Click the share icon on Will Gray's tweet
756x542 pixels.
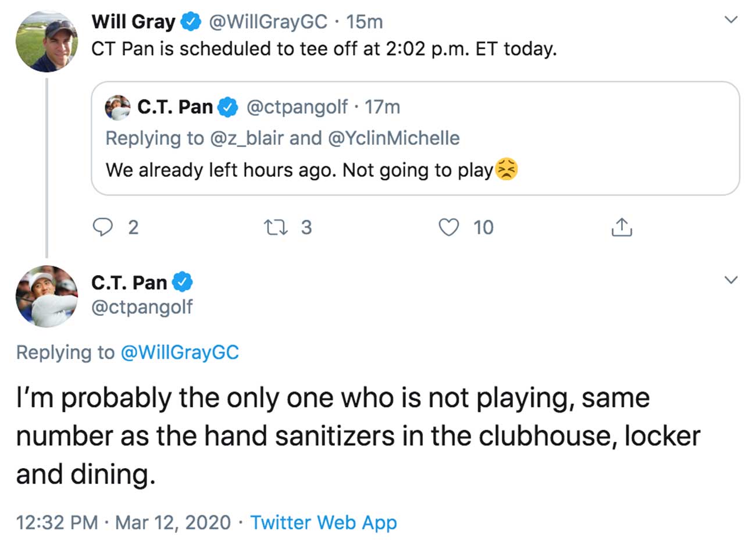(622, 227)
